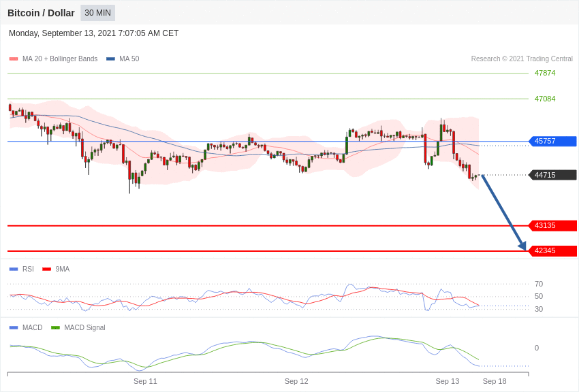Click the MA 20 + Bollinger Bands swatch
Image resolution: width=579 pixels, height=392 pixels.
pyautogui.click(x=14, y=59)
